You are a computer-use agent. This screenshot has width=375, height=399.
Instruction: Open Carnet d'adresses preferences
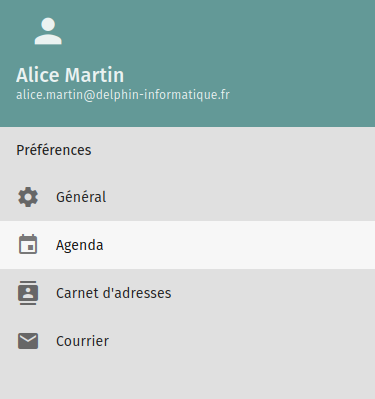point(187,293)
